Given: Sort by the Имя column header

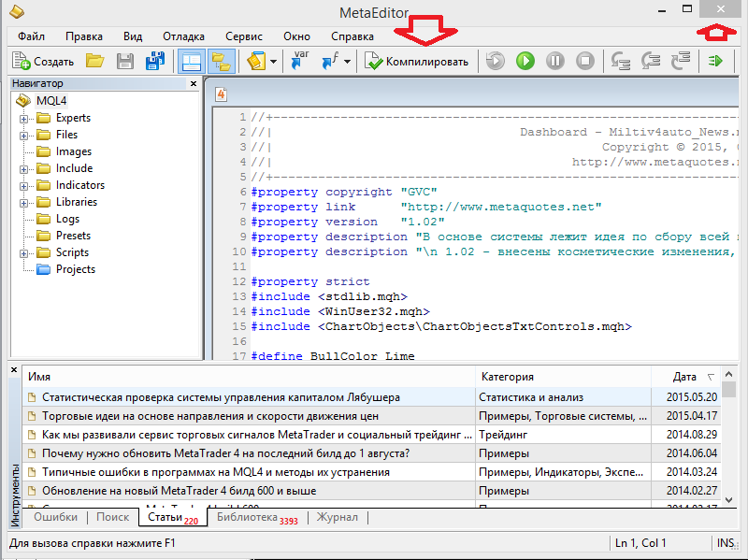Looking at the screenshot, I should point(249,377).
